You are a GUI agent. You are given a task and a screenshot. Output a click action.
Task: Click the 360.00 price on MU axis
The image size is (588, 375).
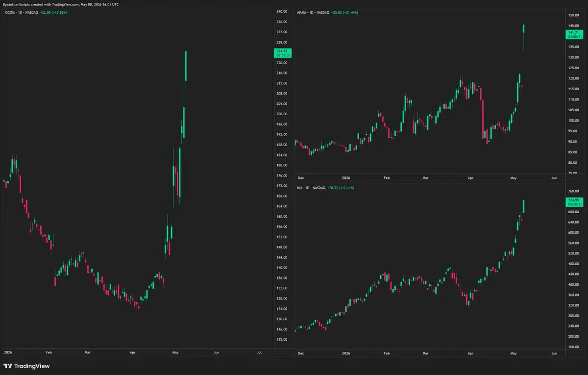573,295
